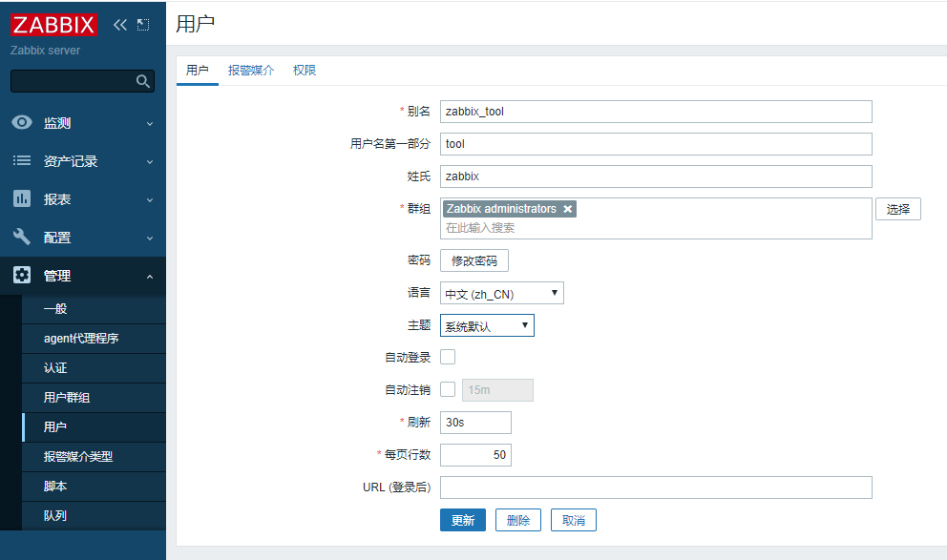Image resolution: width=947 pixels, height=560 pixels.
Task: Open the 一般 submenu item
Action: [x=94, y=309]
